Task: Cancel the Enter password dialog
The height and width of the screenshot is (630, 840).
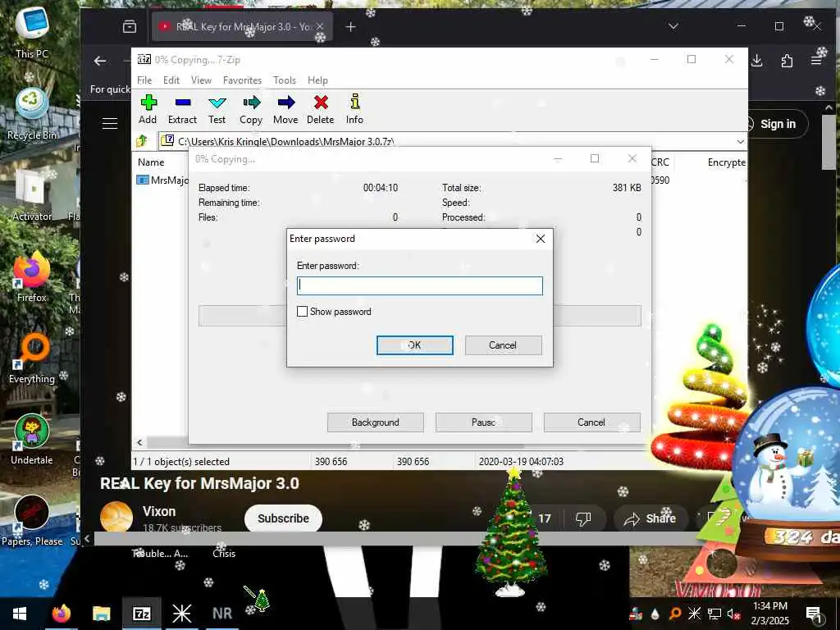Action: [x=503, y=345]
